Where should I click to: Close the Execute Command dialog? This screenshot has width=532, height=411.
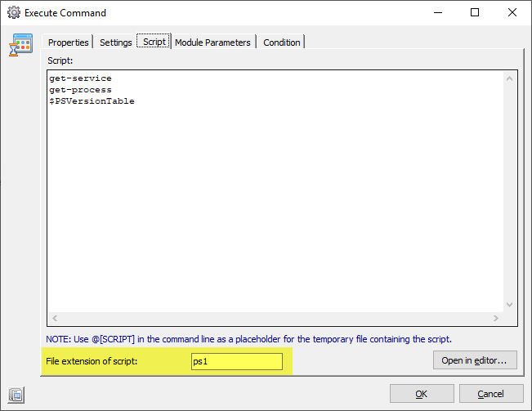[x=512, y=13]
